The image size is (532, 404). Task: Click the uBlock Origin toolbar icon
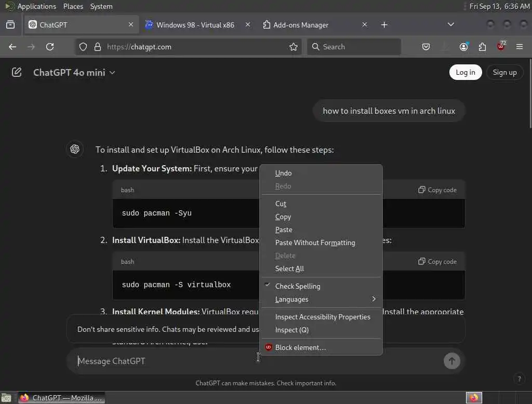(x=501, y=46)
